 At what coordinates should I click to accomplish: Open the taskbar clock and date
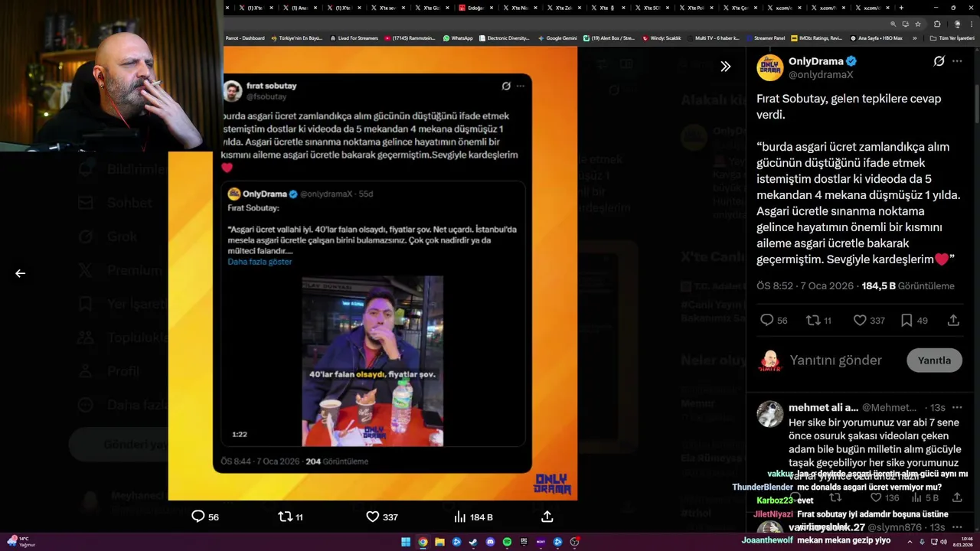click(964, 542)
